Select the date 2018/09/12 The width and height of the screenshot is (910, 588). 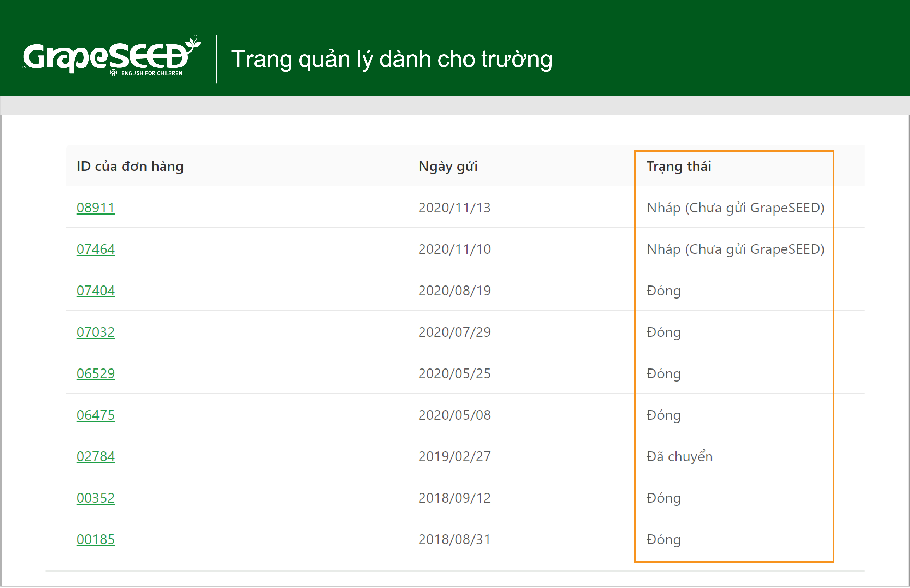coord(454,498)
